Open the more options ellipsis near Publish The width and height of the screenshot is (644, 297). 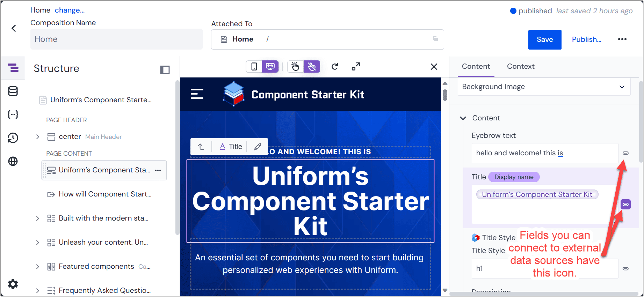coord(622,39)
